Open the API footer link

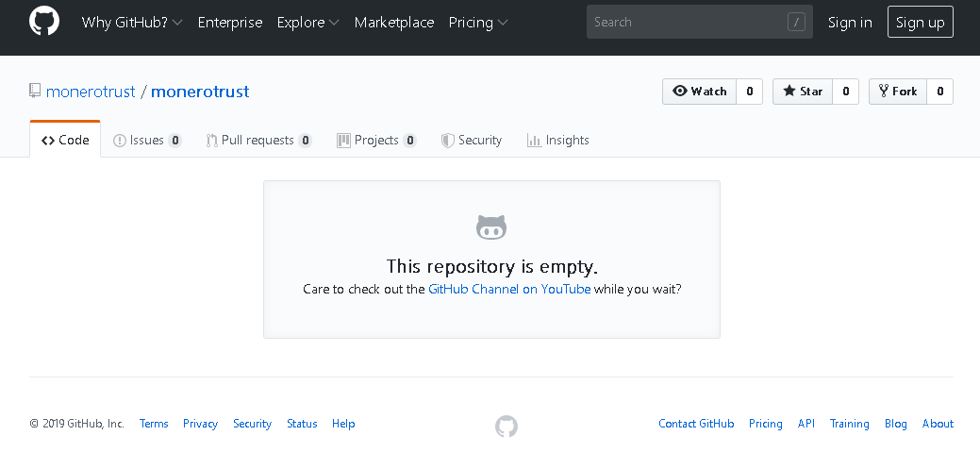point(806,424)
